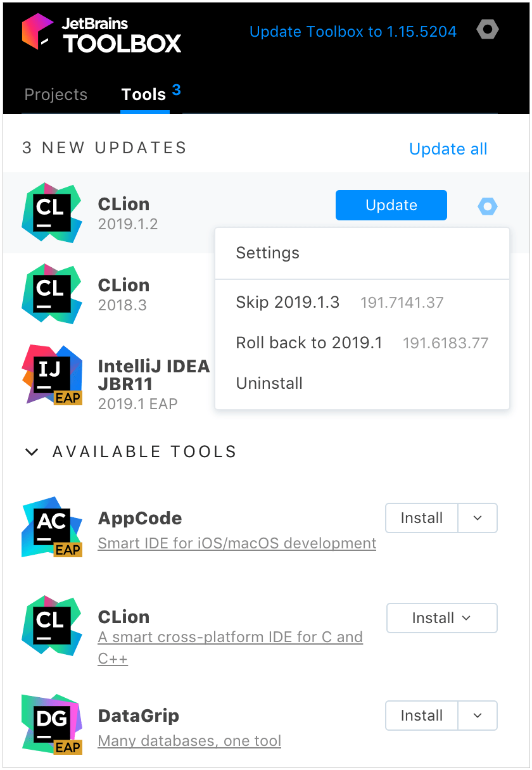Click the Update button for CLion
This screenshot has height=770, width=532.
[x=391, y=205]
